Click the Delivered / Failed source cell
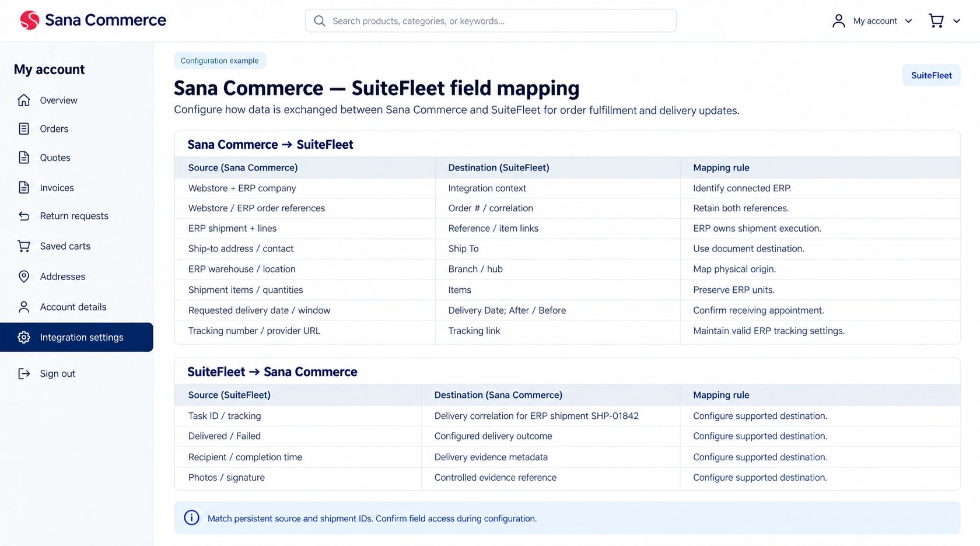 tap(298, 436)
